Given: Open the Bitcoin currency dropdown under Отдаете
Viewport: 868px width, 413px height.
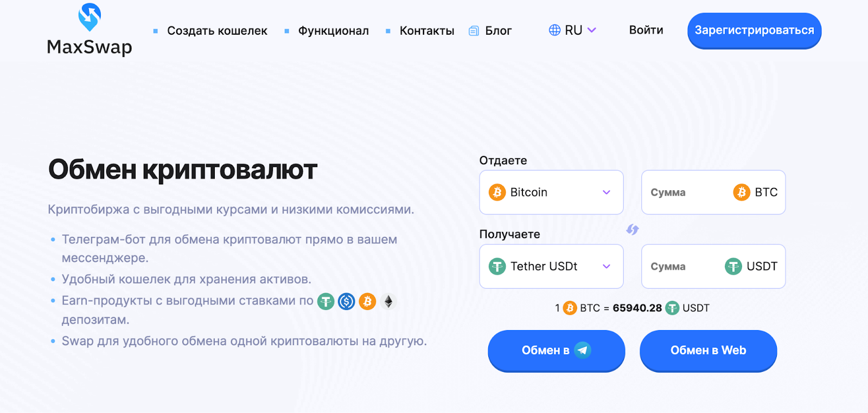Looking at the screenshot, I should (x=551, y=192).
